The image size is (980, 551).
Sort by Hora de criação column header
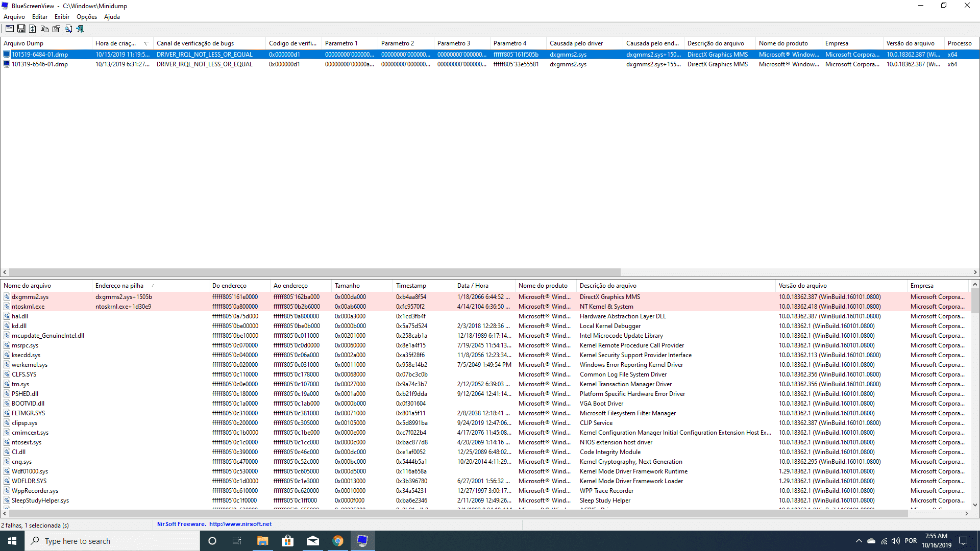[x=122, y=43]
